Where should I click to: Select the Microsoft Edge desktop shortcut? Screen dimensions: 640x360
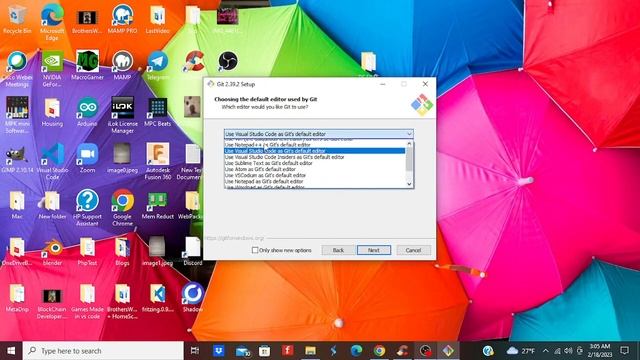pos(52,22)
